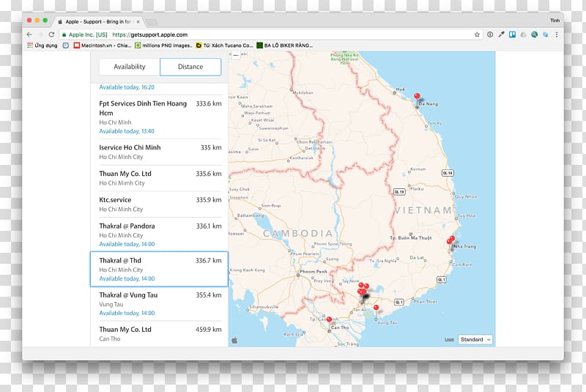Switch to the Distance tab
This screenshot has width=586, height=392.
click(x=190, y=67)
